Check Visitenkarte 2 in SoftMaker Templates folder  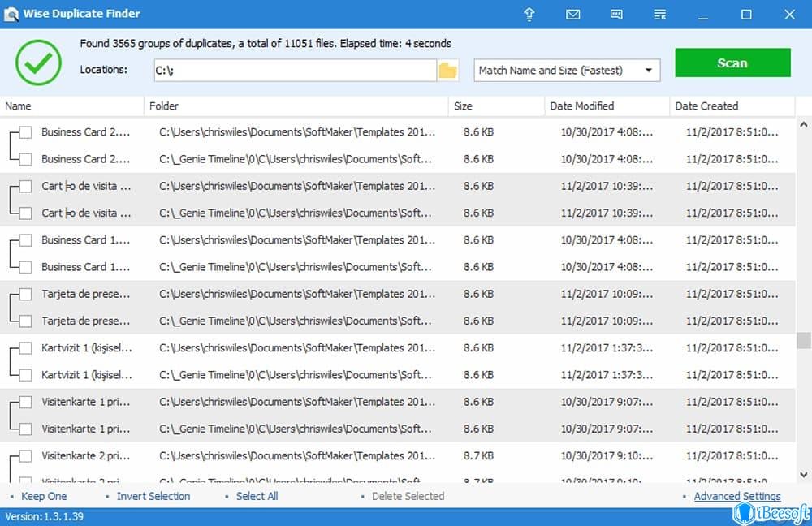click(25, 455)
